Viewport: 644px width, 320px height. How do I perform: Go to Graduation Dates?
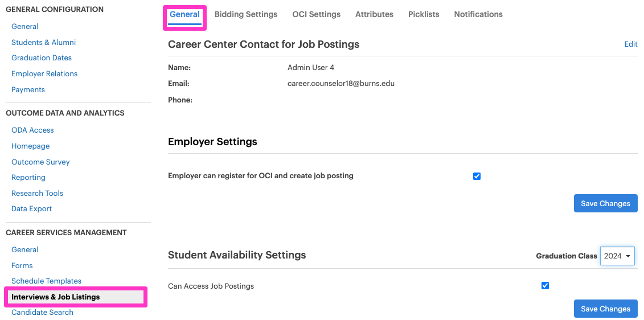click(x=42, y=58)
